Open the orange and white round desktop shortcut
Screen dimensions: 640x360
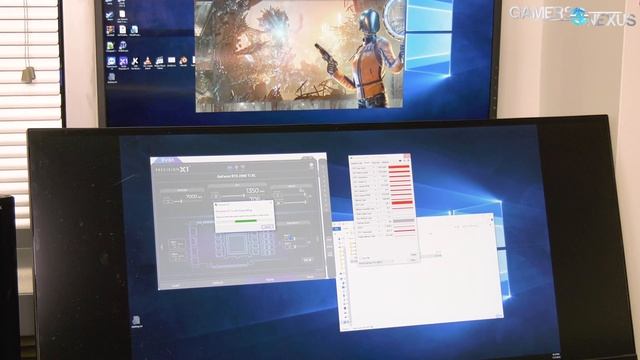coord(183,60)
